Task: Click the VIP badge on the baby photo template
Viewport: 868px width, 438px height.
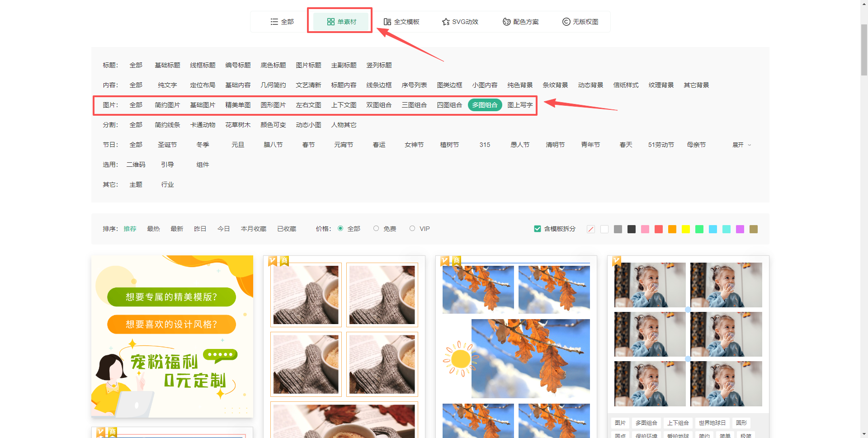Action: point(616,261)
